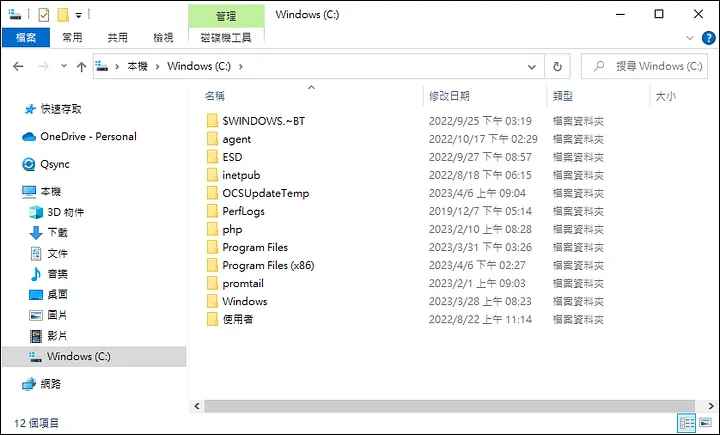Open the Customize Quick Access Toolbar dropdown
This screenshot has width=720, height=435.
pos(79,16)
